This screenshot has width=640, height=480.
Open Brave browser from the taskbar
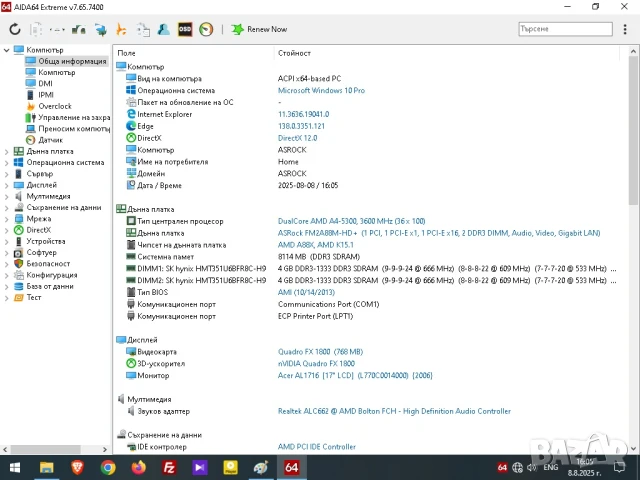click(x=77, y=467)
